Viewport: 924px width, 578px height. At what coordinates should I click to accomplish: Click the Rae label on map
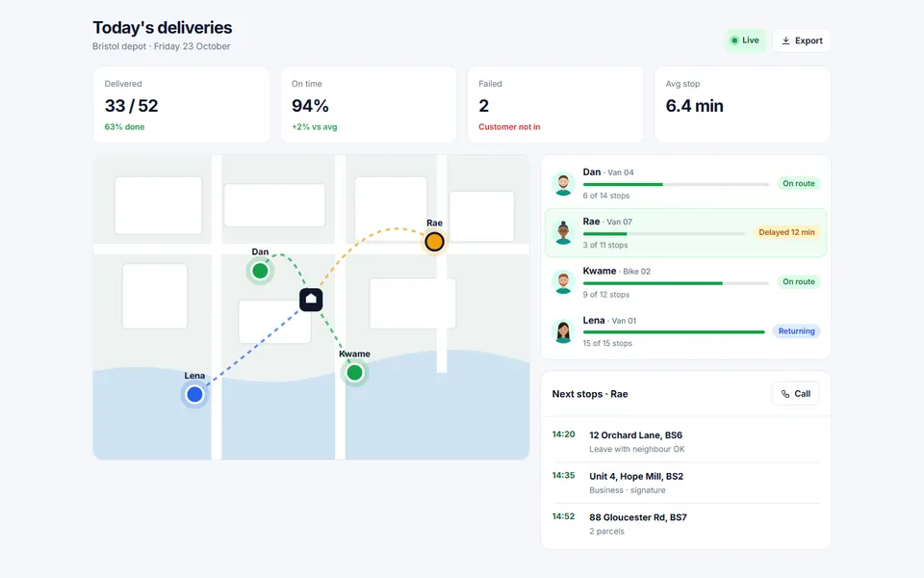pyautogui.click(x=434, y=223)
